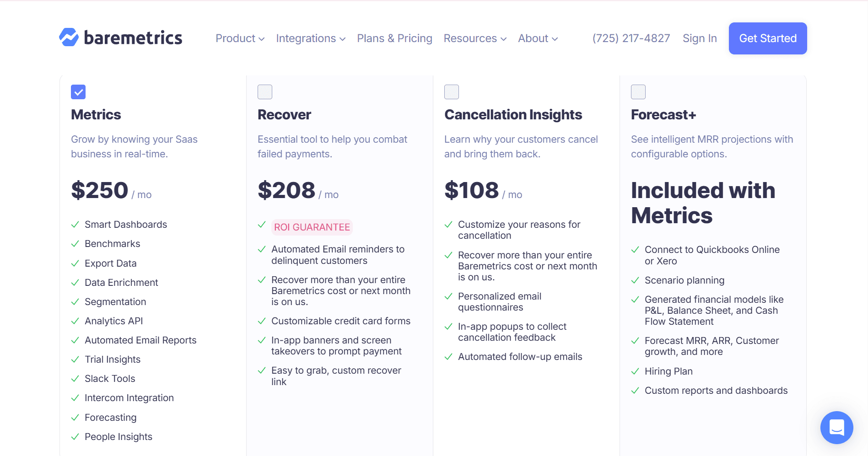Select Plans & Pricing in the navigation
This screenshot has height=456, width=868.
[x=394, y=38]
